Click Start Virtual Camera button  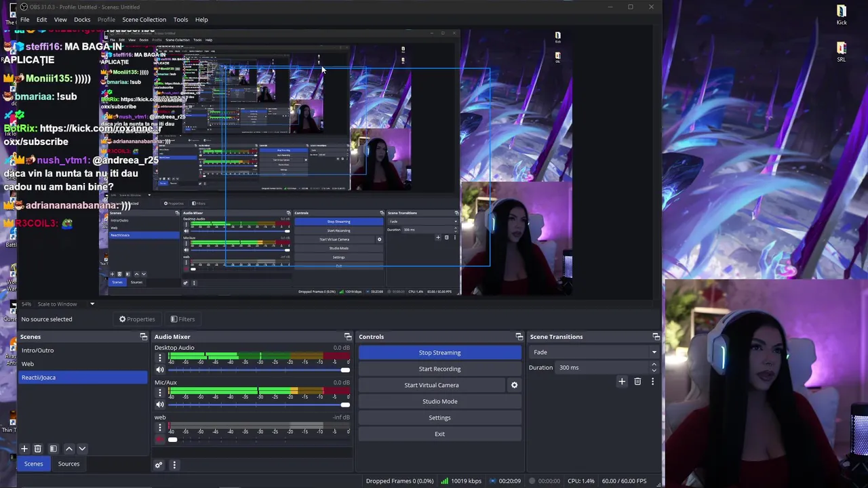(432, 385)
